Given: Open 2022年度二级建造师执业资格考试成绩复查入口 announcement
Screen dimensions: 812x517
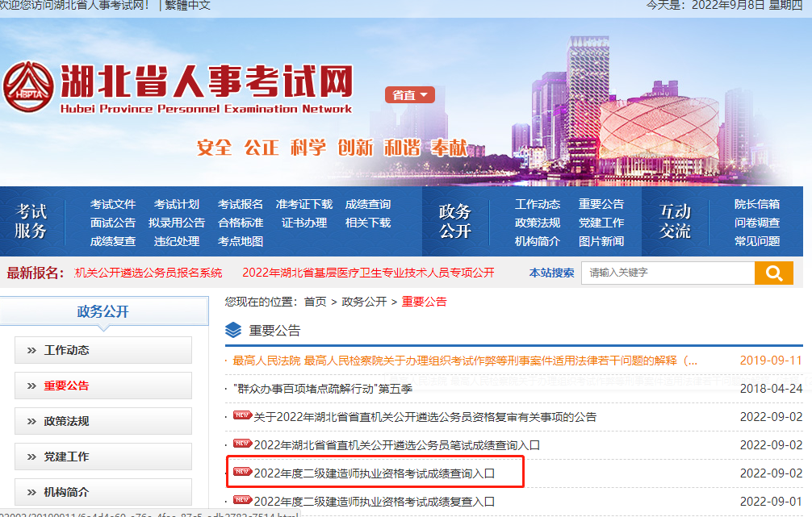Looking at the screenshot, I should (x=374, y=502).
